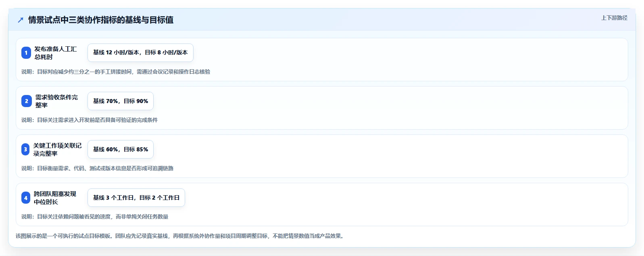
Task: Select the label 关键工作项关联记录完整率
Action: pos(57,149)
